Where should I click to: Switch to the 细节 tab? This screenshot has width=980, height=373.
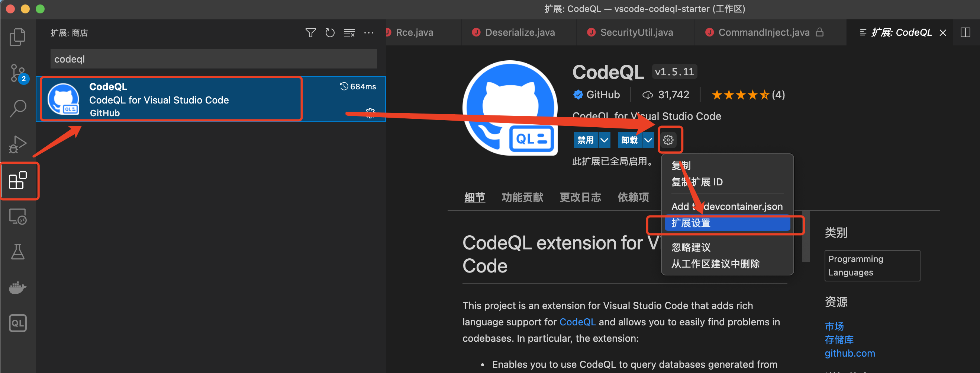[474, 197]
